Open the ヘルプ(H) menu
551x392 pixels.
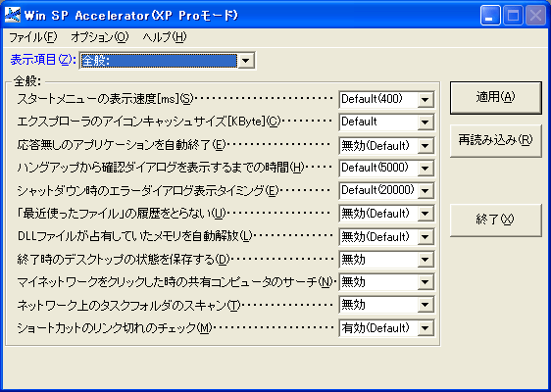click(165, 37)
